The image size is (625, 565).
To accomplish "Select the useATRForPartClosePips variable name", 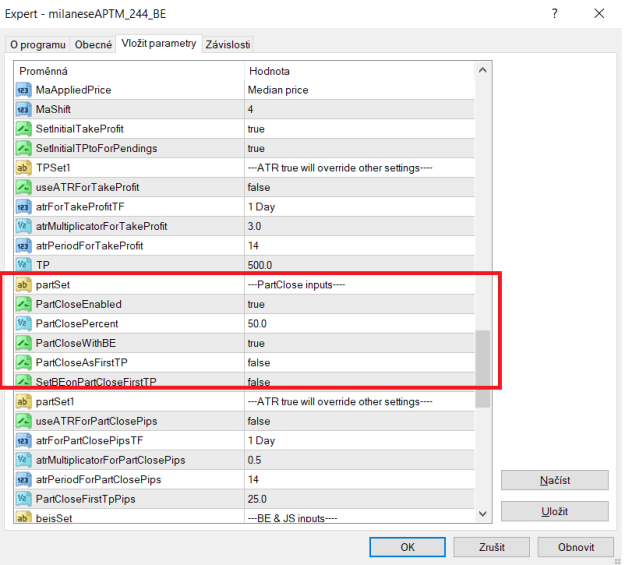I will click(96, 421).
